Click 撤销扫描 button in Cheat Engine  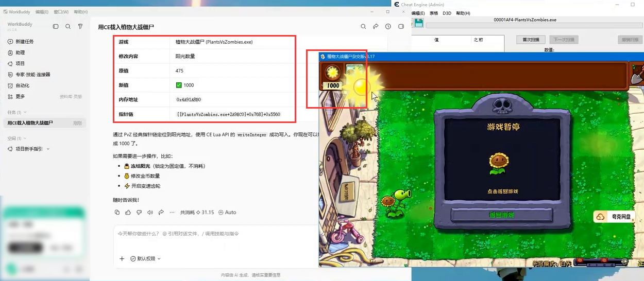(630, 40)
